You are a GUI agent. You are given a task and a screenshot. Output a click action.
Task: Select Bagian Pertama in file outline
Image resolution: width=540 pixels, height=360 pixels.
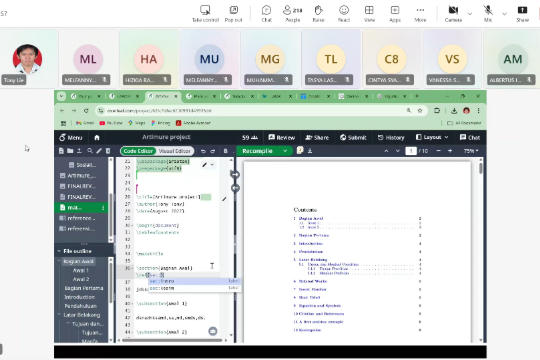[84, 288]
